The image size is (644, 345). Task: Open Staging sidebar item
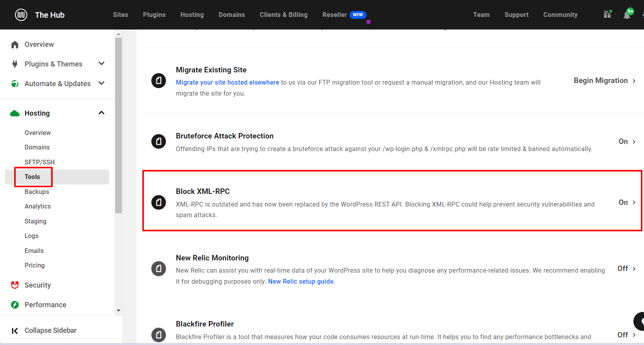[35, 221]
